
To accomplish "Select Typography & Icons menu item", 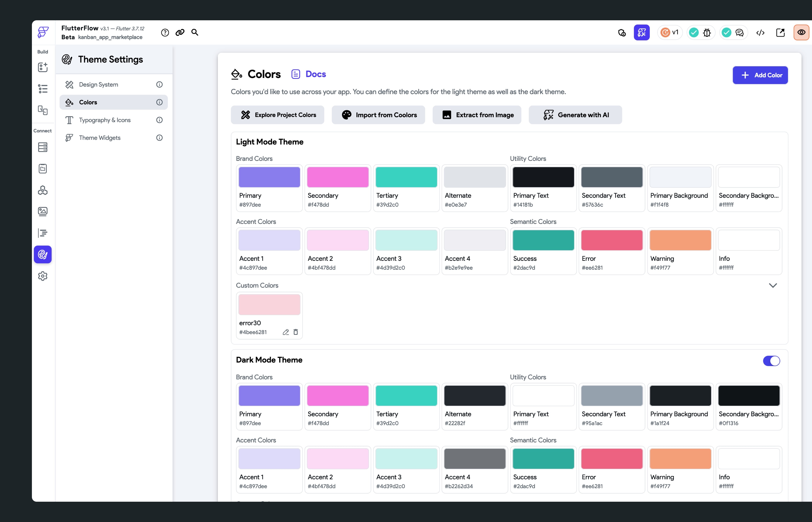I will tap(105, 120).
